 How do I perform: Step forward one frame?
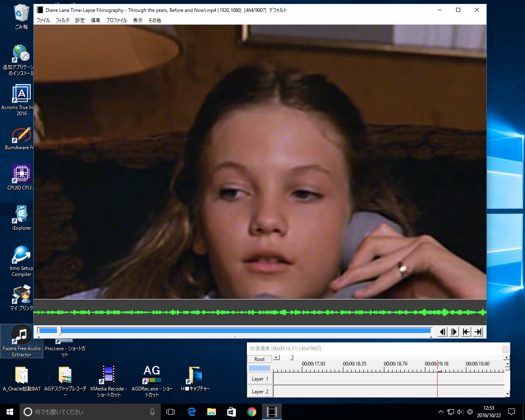click(454, 332)
